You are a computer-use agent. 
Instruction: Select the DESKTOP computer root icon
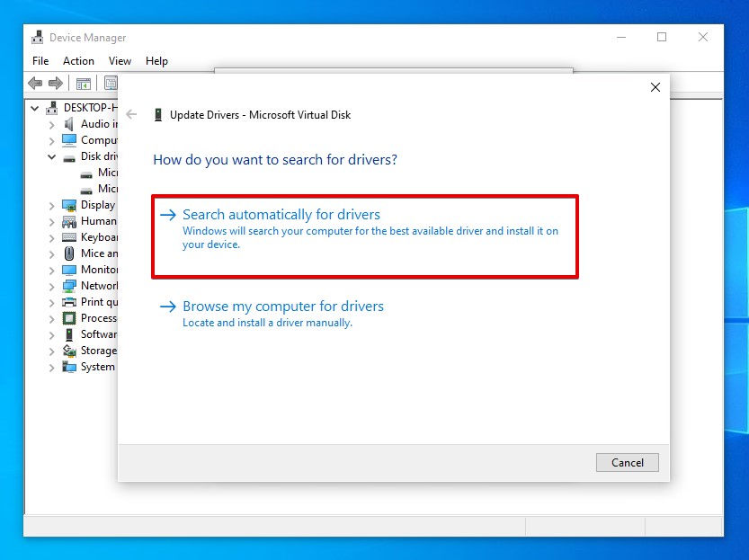coord(51,108)
